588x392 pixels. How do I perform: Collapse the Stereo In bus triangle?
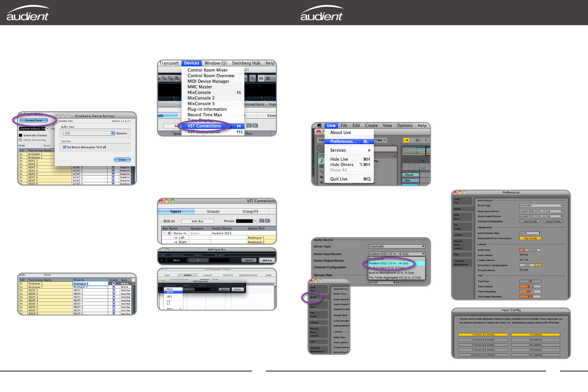[165, 233]
